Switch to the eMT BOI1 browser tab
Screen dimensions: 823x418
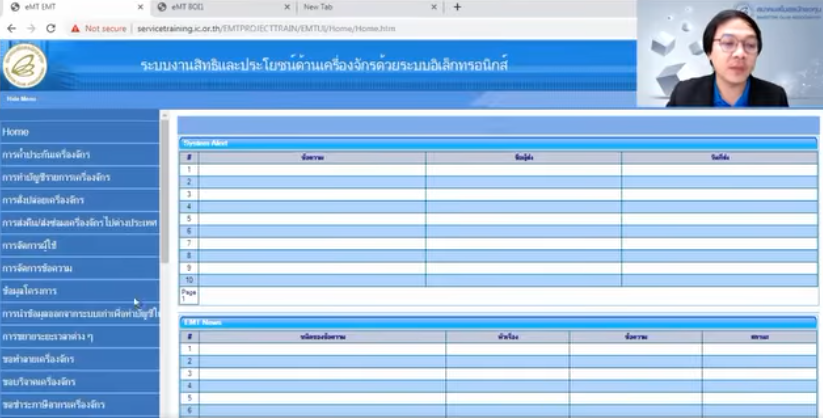(x=224, y=7)
